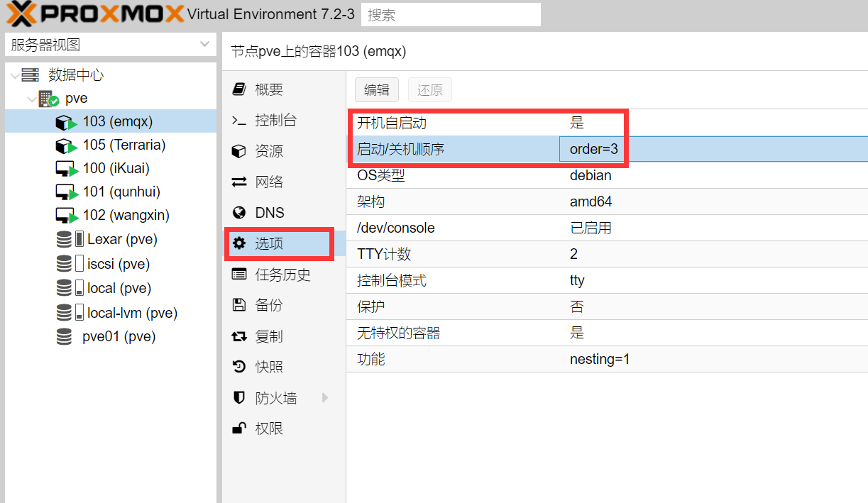Screen dimensions: 868x503
Task: Select the 数据中心 datacenter icon
Action: coord(30,74)
